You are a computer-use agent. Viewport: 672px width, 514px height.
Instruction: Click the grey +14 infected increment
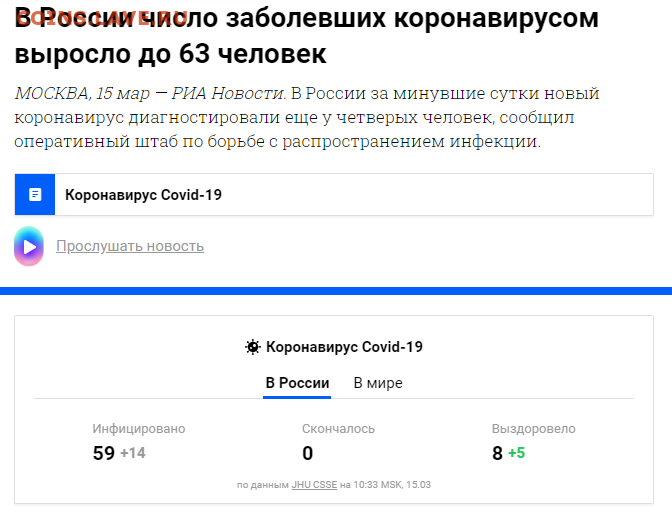pos(133,453)
